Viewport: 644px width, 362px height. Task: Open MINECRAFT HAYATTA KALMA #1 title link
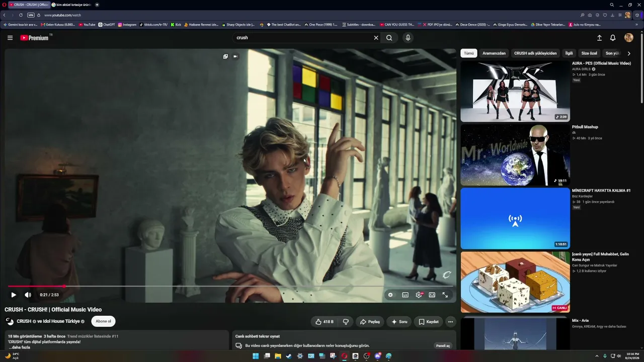click(x=601, y=191)
